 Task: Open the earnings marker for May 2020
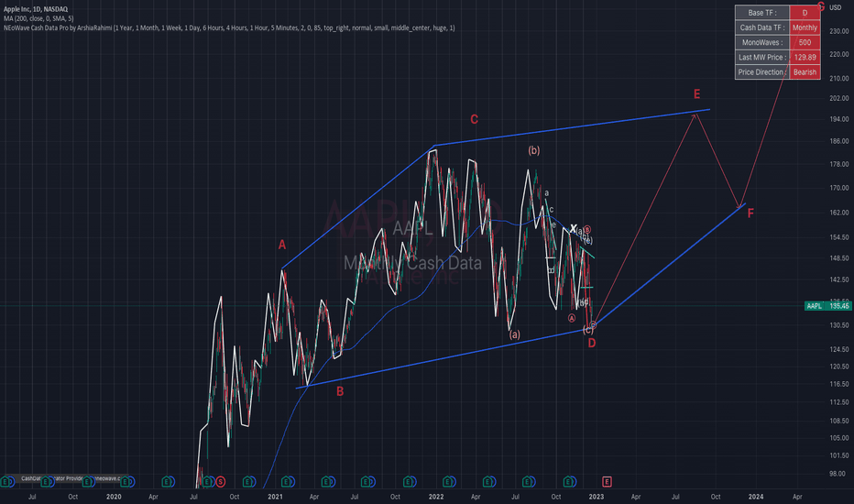(167, 482)
